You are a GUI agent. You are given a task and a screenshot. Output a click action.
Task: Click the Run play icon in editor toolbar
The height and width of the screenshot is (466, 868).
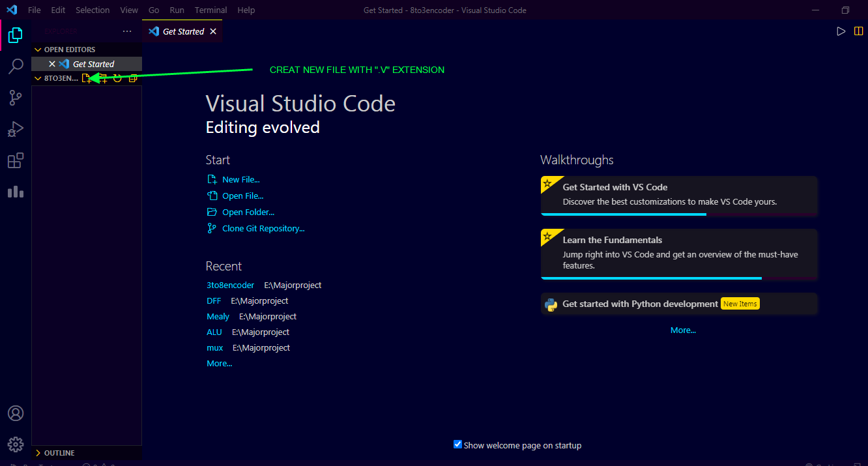841,31
